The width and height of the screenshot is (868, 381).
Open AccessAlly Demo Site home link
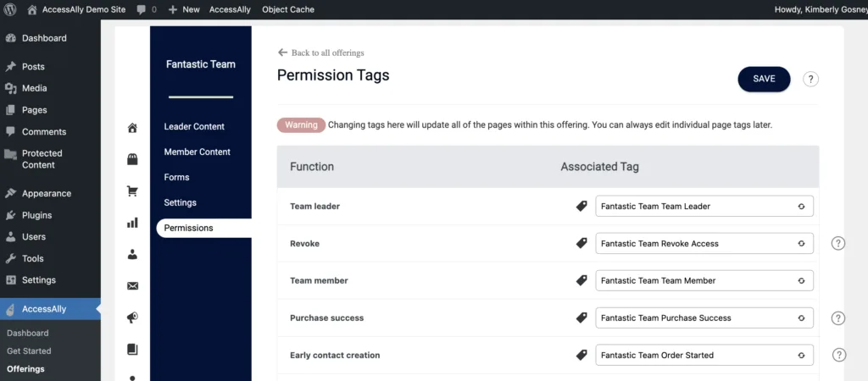coord(76,9)
